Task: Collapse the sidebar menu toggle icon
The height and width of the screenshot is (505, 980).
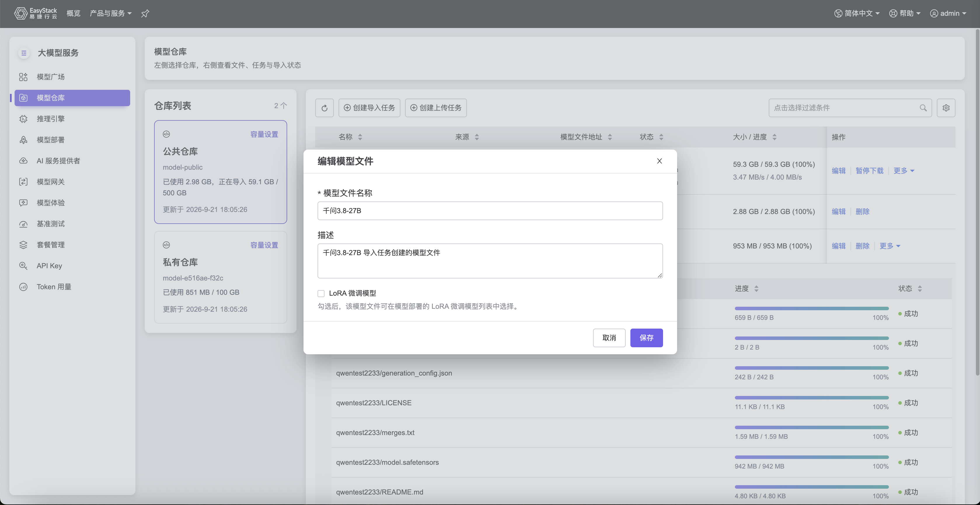Action: click(x=24, y=53)
